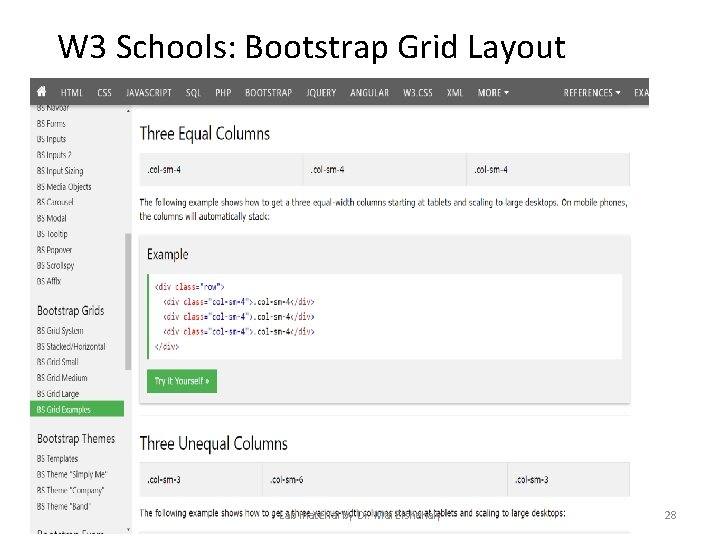Click the sidebar scroll-down arrow

tap(128, 529)
